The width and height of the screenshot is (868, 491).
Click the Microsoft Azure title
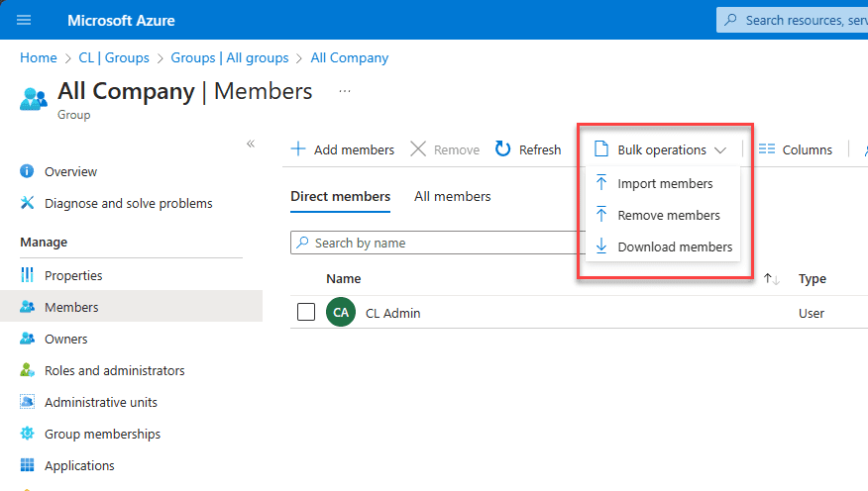[121, 21]
